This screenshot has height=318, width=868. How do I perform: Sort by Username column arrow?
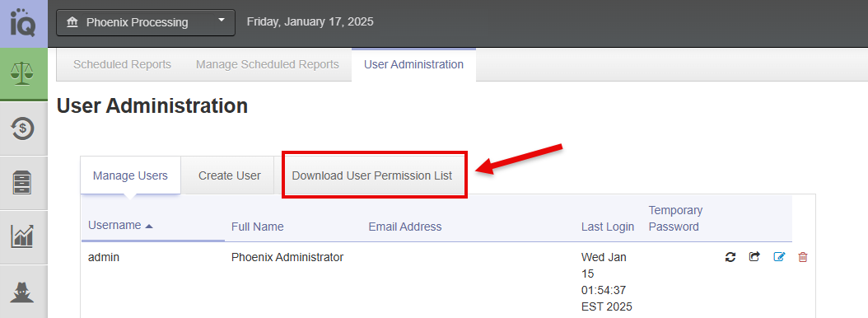(x=148, y=226)
